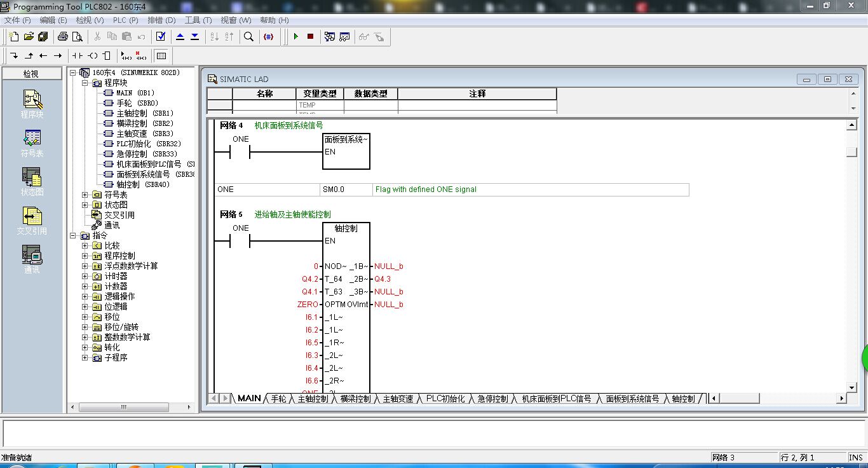This screenshot has height=468, width=868.
Task: Expand the 位逻辑 instruction folder
Action: 85,306
